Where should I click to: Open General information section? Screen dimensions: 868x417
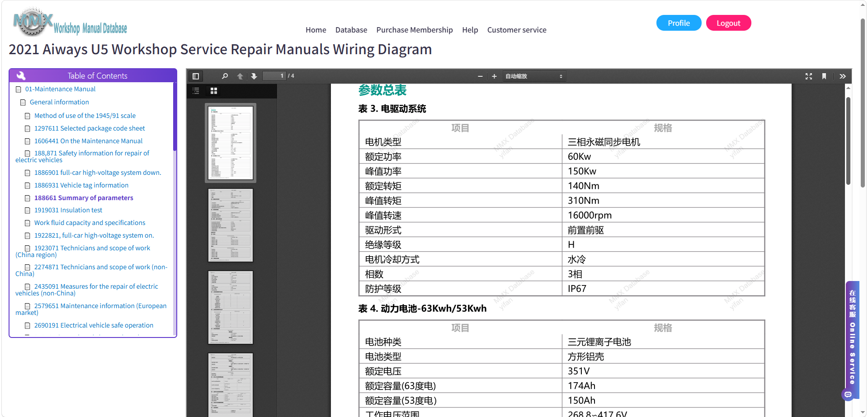59,102
